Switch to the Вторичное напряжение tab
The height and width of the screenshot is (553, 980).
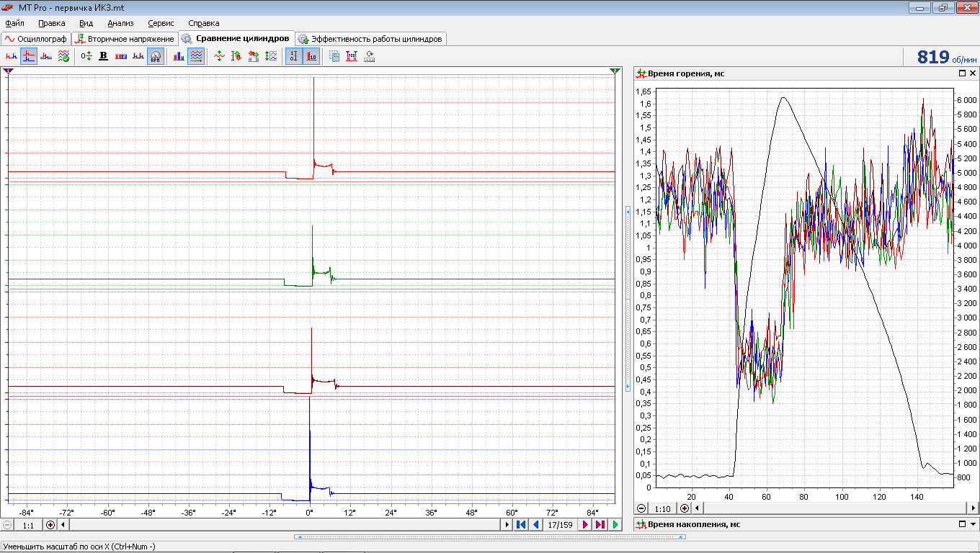click(125, 38)
